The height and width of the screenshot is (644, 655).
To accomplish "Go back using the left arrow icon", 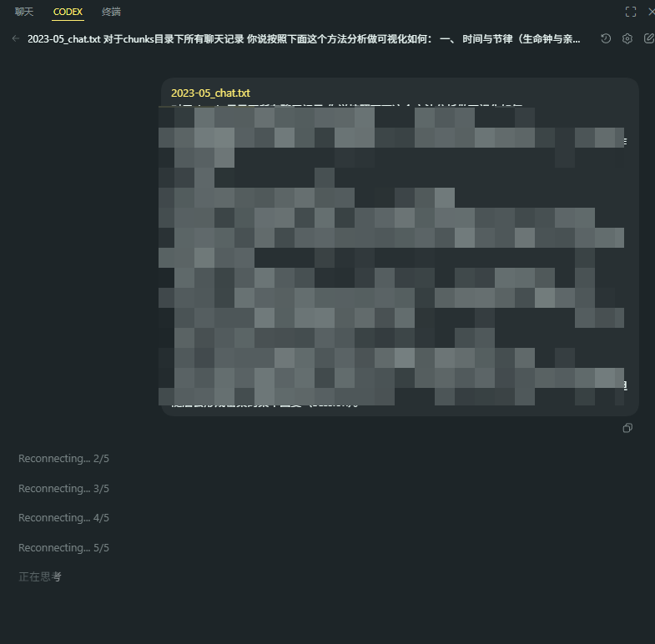I will 16,39.
